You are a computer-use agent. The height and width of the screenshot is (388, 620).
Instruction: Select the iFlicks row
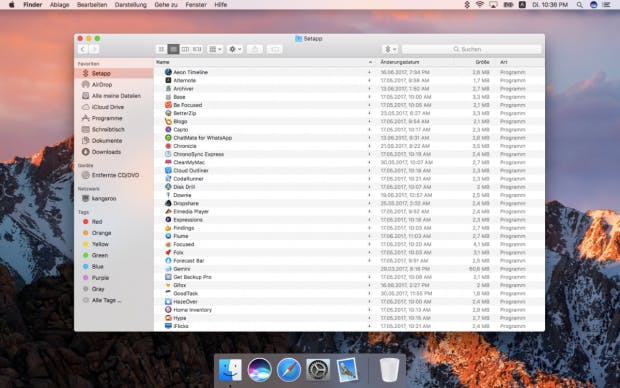pyautogui.click(x=349, y=326)
